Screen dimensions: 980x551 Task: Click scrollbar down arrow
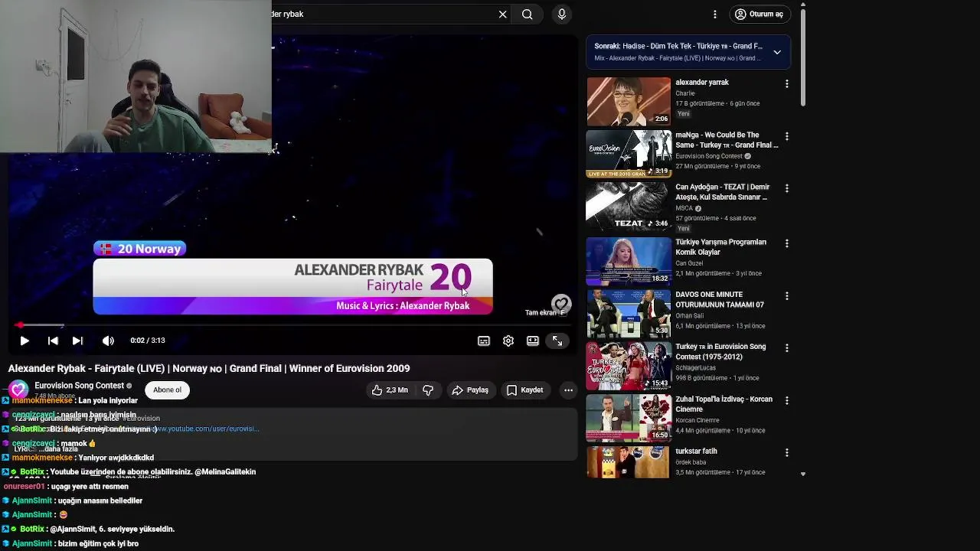tap(802, 474)
